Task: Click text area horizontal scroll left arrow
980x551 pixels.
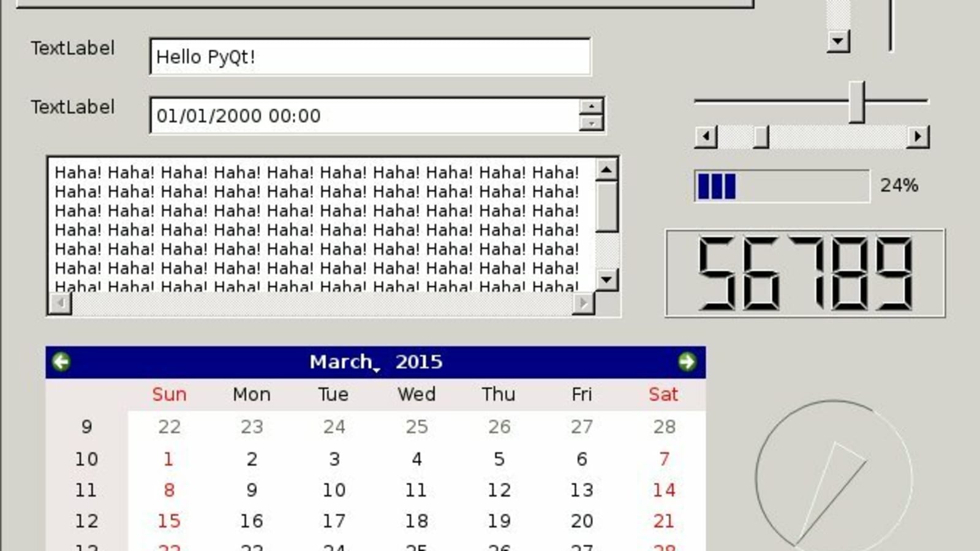Action: coord(60,303)
